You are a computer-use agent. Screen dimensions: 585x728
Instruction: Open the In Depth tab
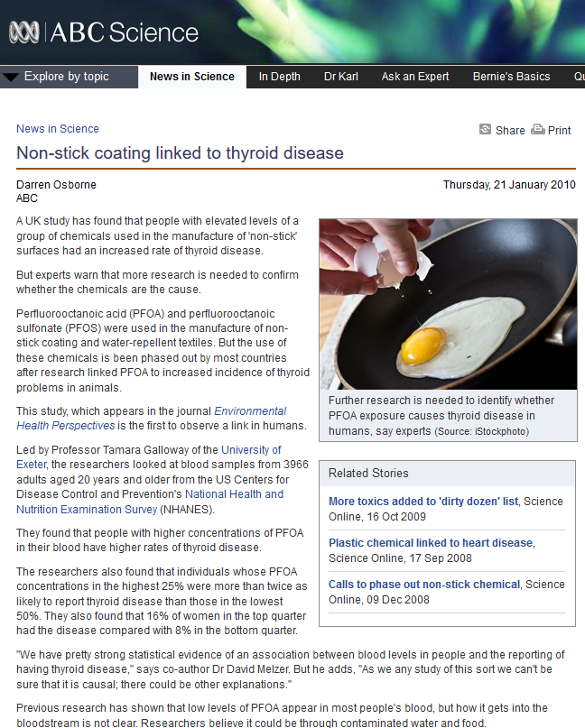pyautogui.click(x=279, y=77)
